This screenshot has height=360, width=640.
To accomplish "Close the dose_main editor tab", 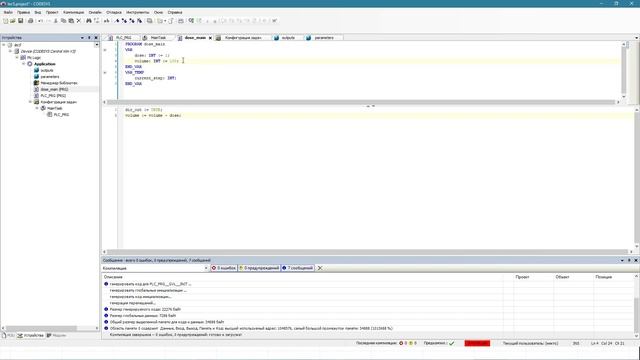I will pyautogui.click(x=211, y=38).
